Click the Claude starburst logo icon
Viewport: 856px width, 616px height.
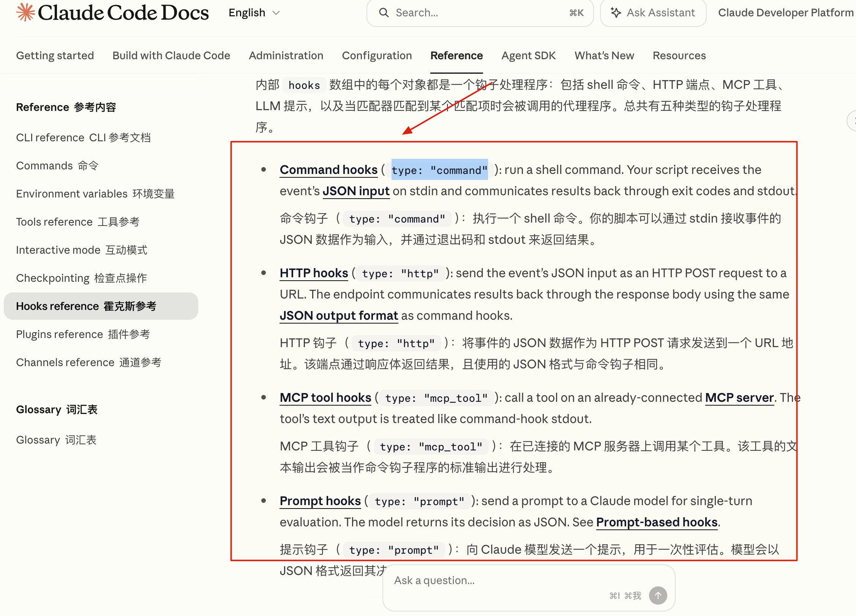25,12
